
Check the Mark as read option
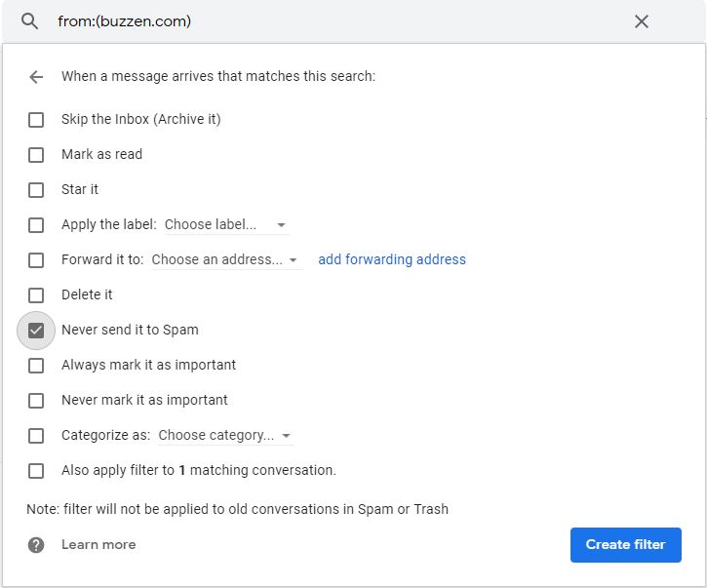pyautogui.click(x=36, y=155)
